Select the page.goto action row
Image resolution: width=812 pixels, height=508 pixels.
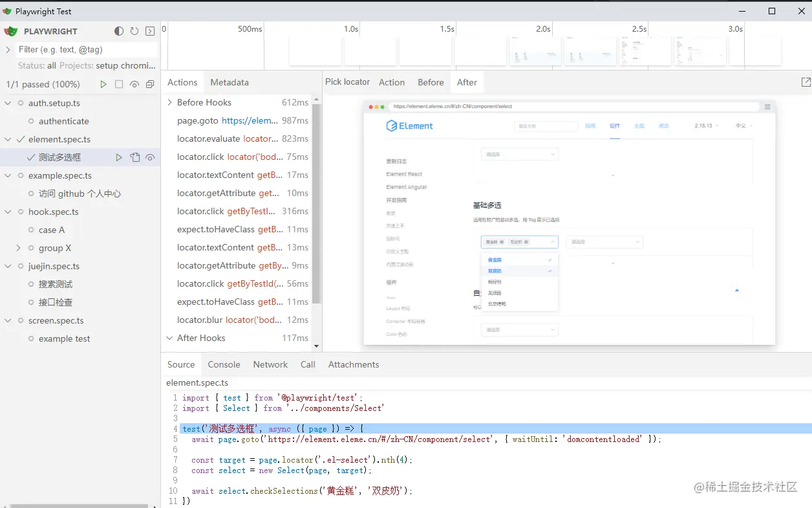pos(237,120)
